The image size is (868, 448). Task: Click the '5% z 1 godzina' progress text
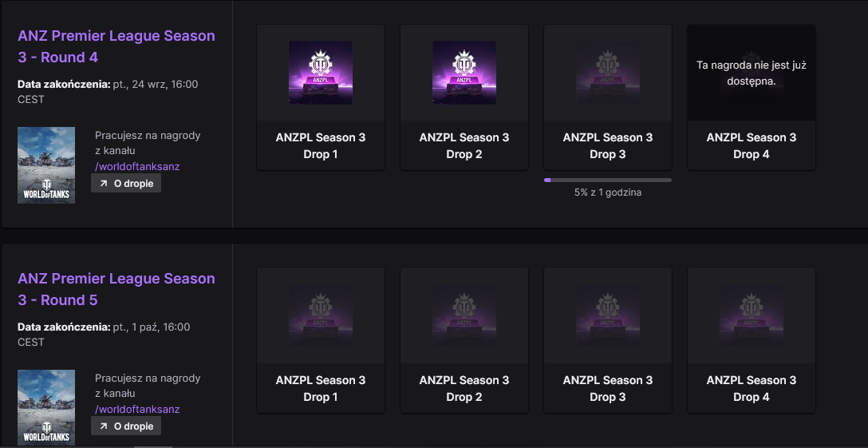[x=608, y=193]
